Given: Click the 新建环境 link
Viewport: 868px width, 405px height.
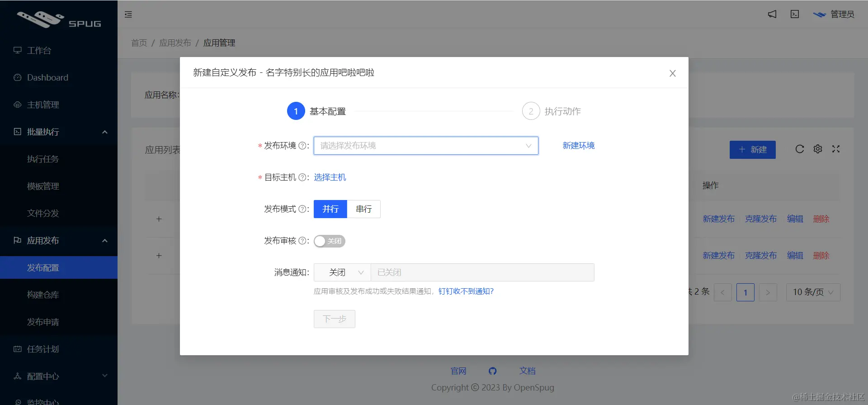Looking at the screenshot, I should [578, 146].
